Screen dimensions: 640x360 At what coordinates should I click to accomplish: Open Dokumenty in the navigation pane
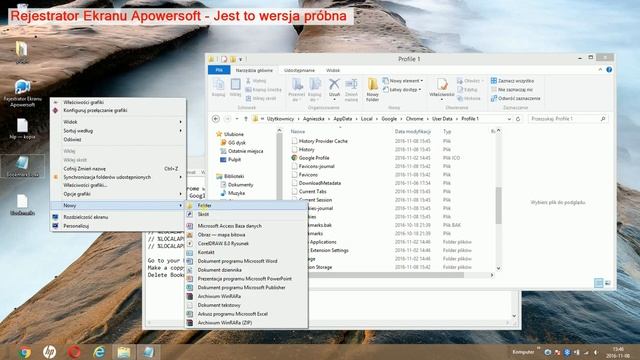click(240, 184)
